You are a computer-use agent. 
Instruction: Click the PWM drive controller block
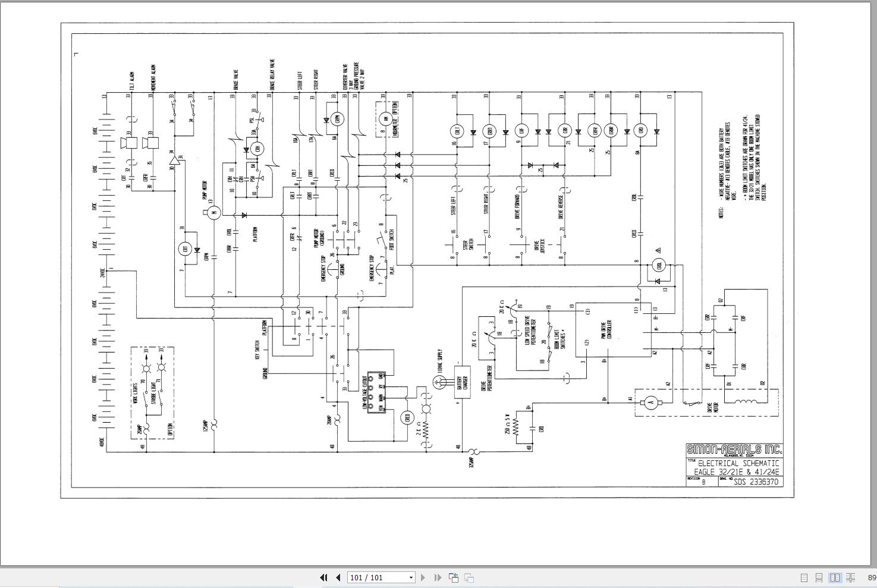point(613,329)
